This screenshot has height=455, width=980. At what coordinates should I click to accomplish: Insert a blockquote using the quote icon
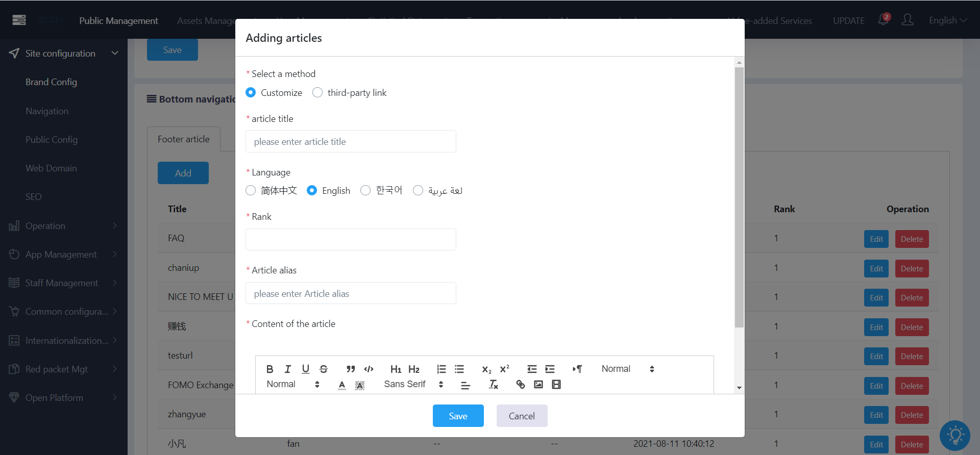[x=351, y=369]
